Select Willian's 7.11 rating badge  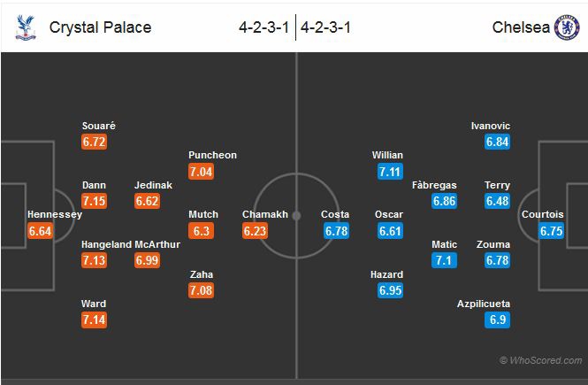coord(390,172)
